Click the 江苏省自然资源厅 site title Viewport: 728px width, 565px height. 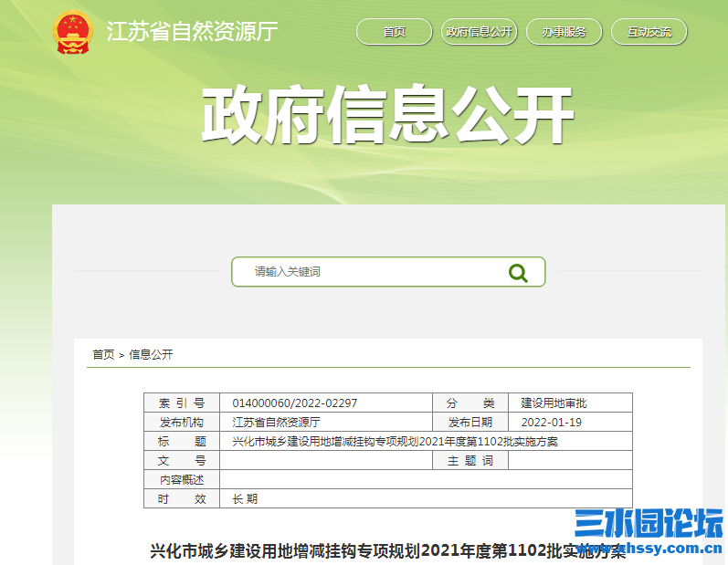pos(192,32)
